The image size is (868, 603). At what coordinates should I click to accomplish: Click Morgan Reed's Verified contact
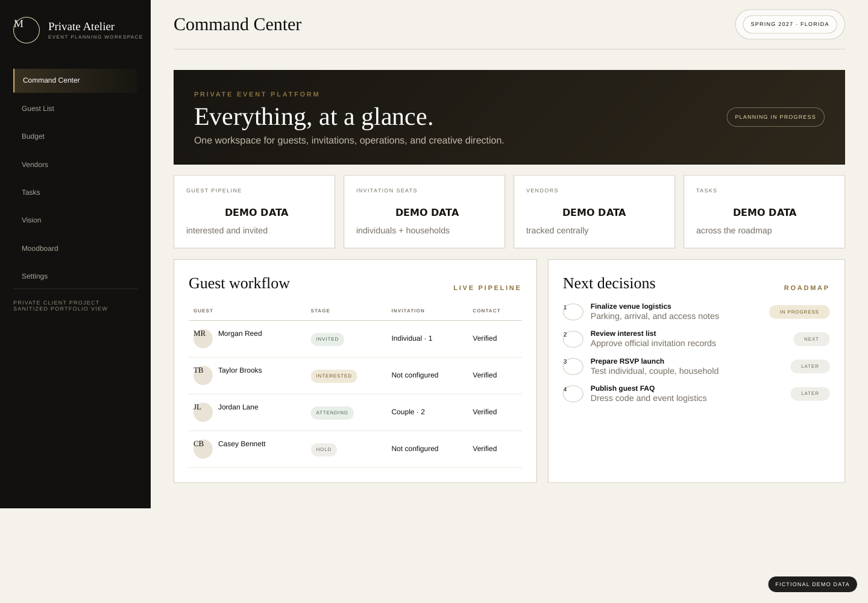pyautogui.click(x=485, y=338)
